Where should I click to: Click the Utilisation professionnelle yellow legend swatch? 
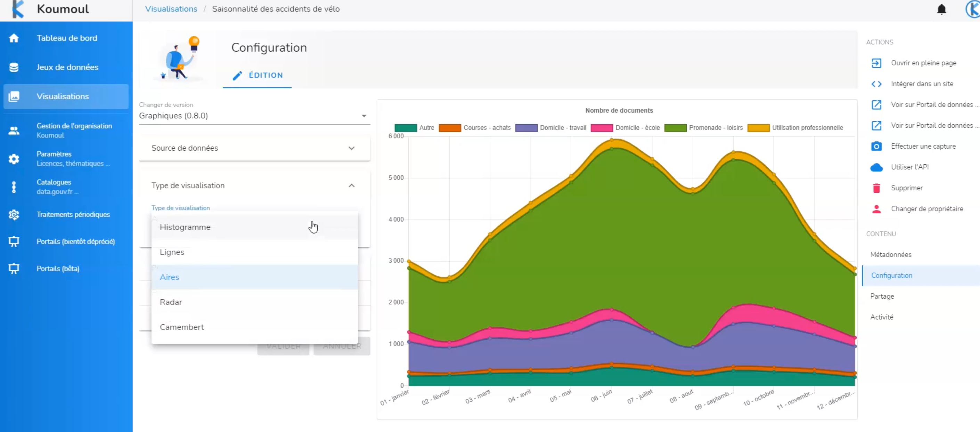(x=758, y=128)
